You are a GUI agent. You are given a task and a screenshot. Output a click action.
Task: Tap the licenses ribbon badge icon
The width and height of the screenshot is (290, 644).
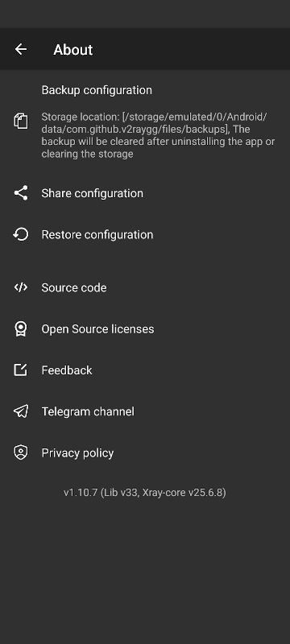pyautogui.click(x=20, y=329)
